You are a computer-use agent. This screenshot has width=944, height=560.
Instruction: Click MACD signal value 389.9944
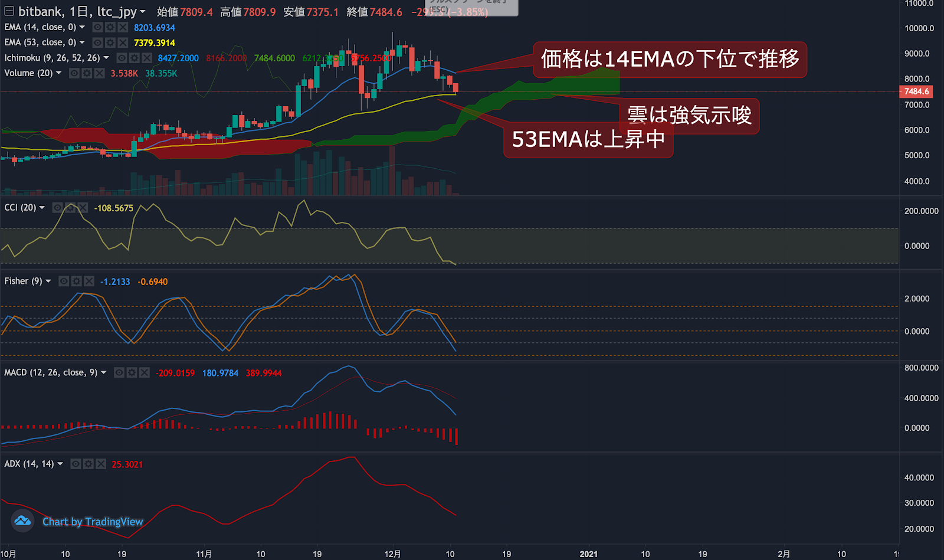point(264,374)
